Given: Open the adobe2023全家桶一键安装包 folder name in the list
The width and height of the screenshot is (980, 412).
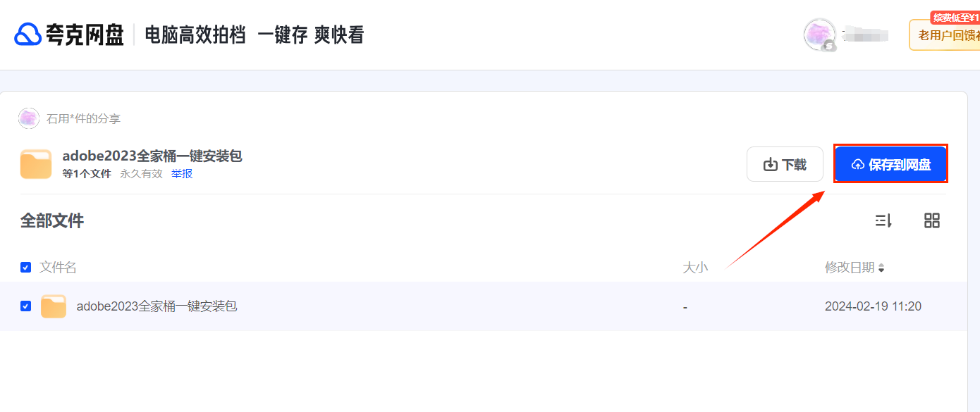Looking at the screenshot, I should click(x=157, y=306).
